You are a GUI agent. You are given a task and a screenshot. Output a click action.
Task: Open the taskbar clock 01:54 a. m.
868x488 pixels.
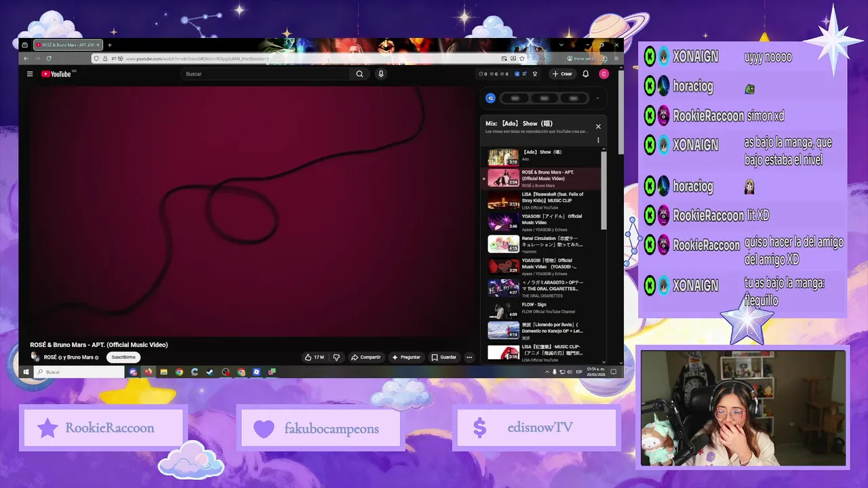tap(596, 371)
